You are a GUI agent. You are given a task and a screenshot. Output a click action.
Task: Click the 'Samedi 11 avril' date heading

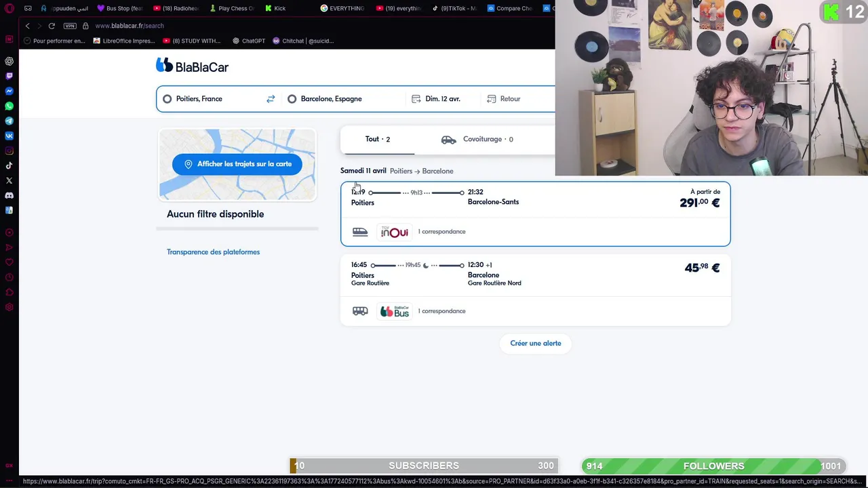tap(363, 171)
